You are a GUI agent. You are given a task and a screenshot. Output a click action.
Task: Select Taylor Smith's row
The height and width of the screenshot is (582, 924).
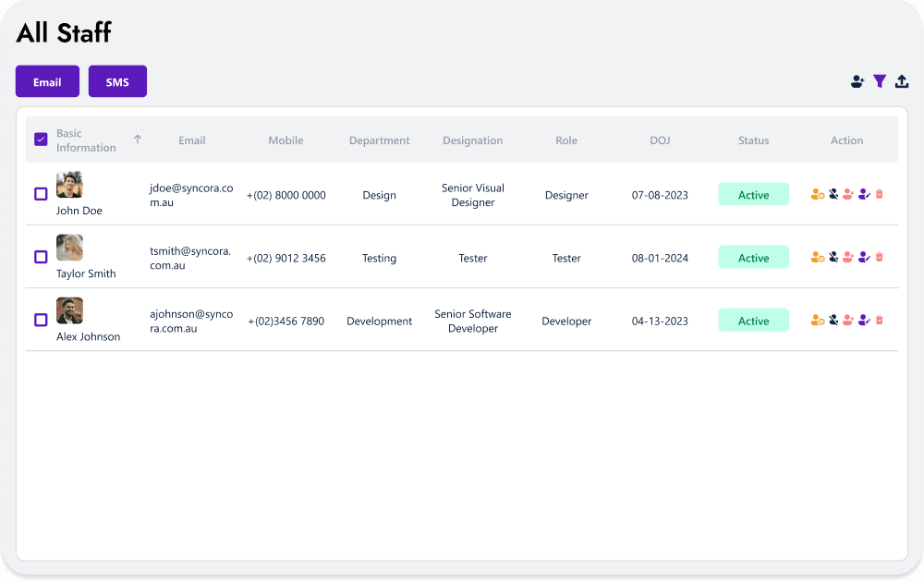click(41, 257)
